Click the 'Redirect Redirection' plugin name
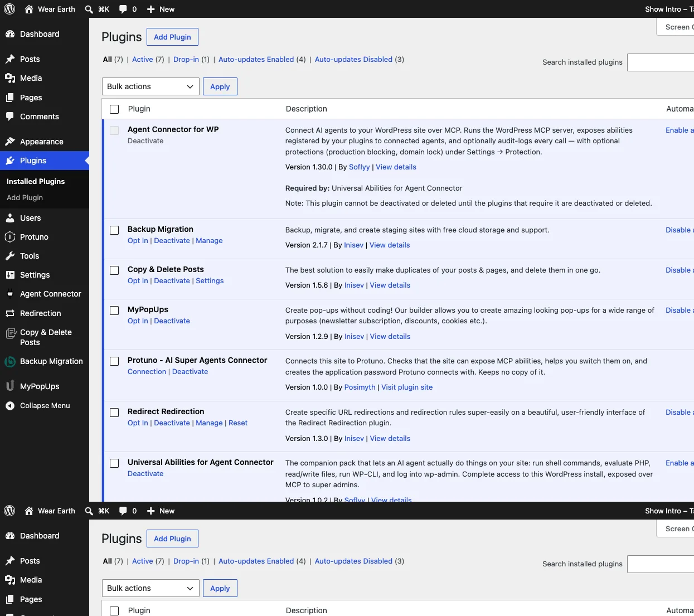The width and height of the screenshot is (694, 616). point(166,411)
